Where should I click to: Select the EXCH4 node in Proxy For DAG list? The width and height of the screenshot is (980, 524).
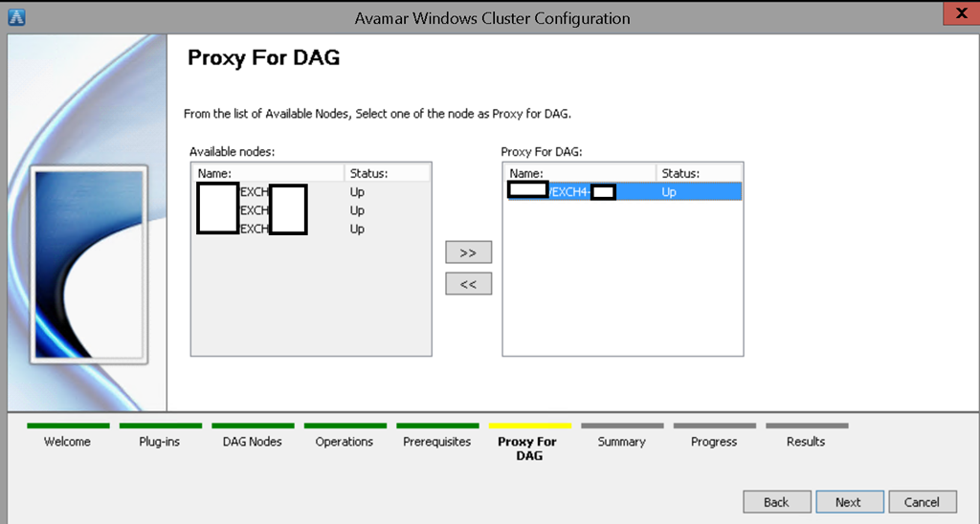pos(623,192)
